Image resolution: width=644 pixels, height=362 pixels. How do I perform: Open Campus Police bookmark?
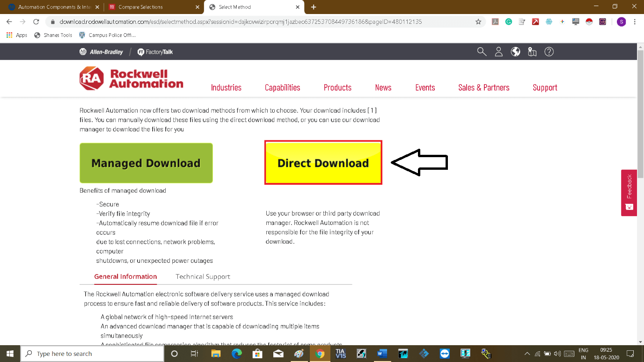pyautogui.click(x=107, y=35)
